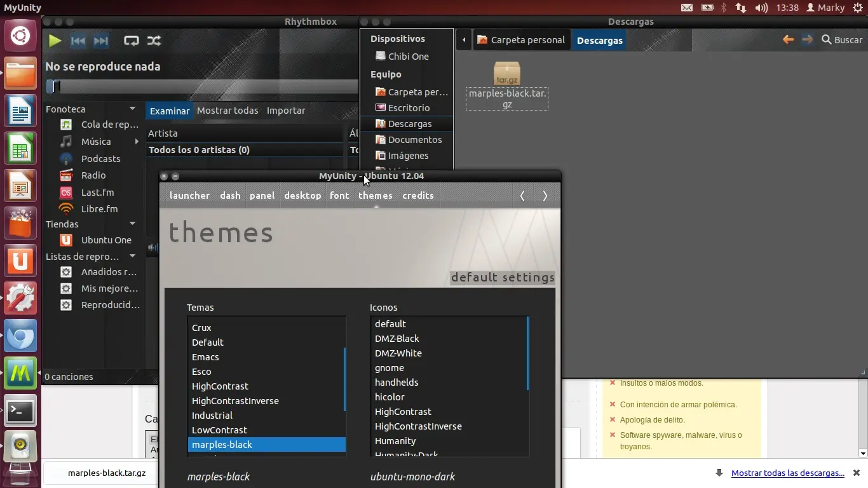Collapse the Fonoteca section
This screenshot has height=488, width=868.
tap(132, 109)
